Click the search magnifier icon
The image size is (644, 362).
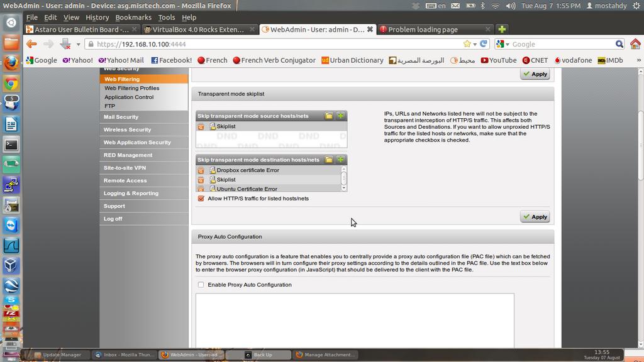click(619, 44)
